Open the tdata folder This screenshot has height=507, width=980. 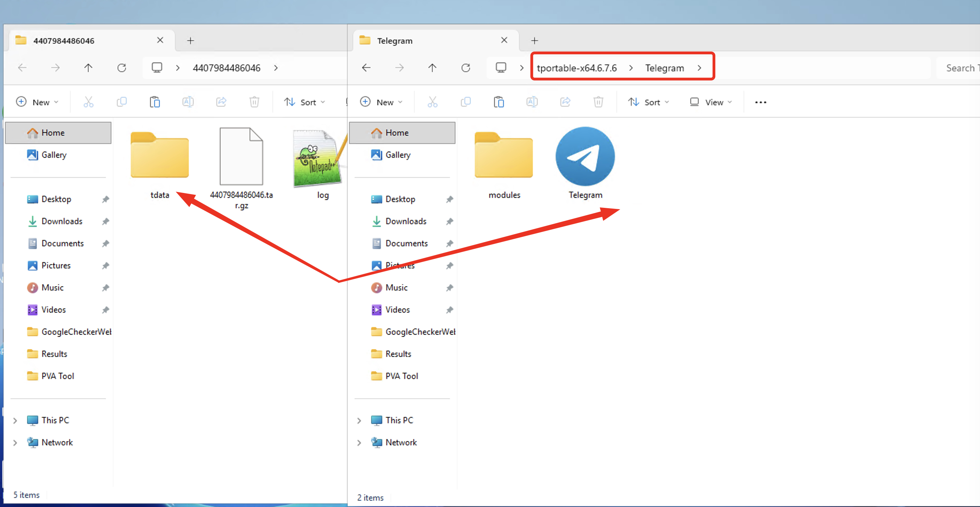coord(159,156)
